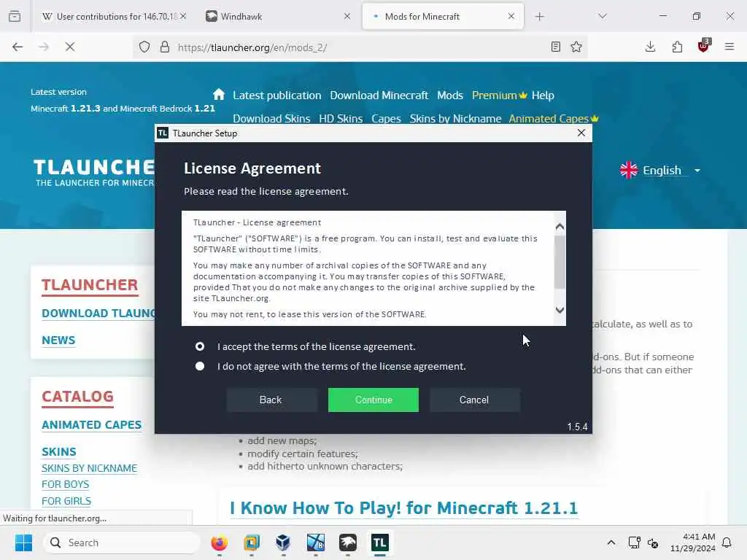Open the Premium menu link

pos(499,96)
